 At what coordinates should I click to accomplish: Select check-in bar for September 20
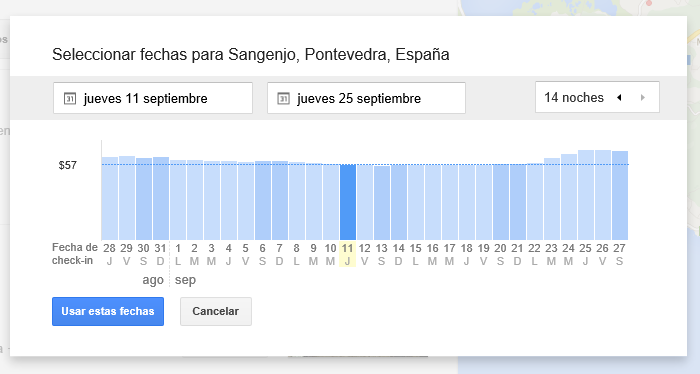[501, 202]
